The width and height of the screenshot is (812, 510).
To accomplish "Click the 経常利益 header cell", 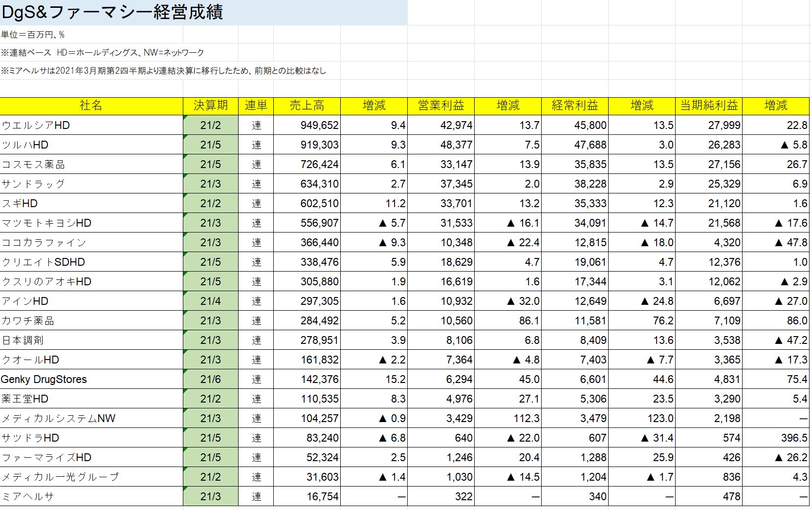I will coord(574,106).
